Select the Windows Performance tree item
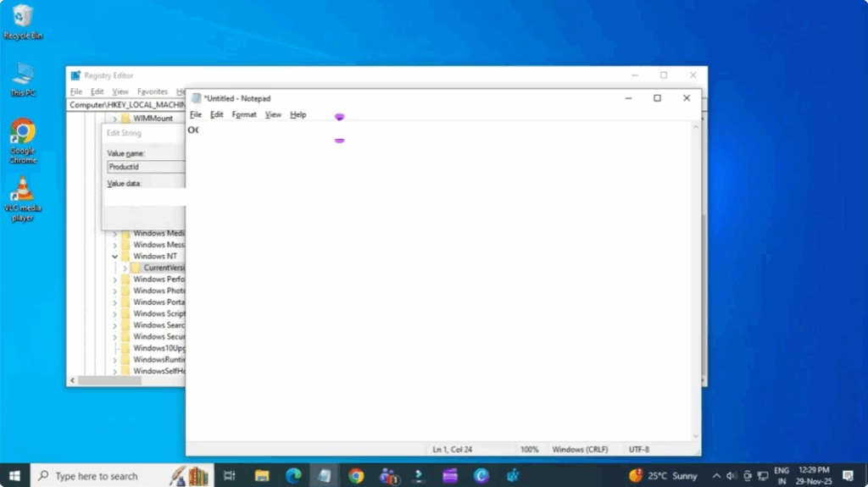 point(159,279)
